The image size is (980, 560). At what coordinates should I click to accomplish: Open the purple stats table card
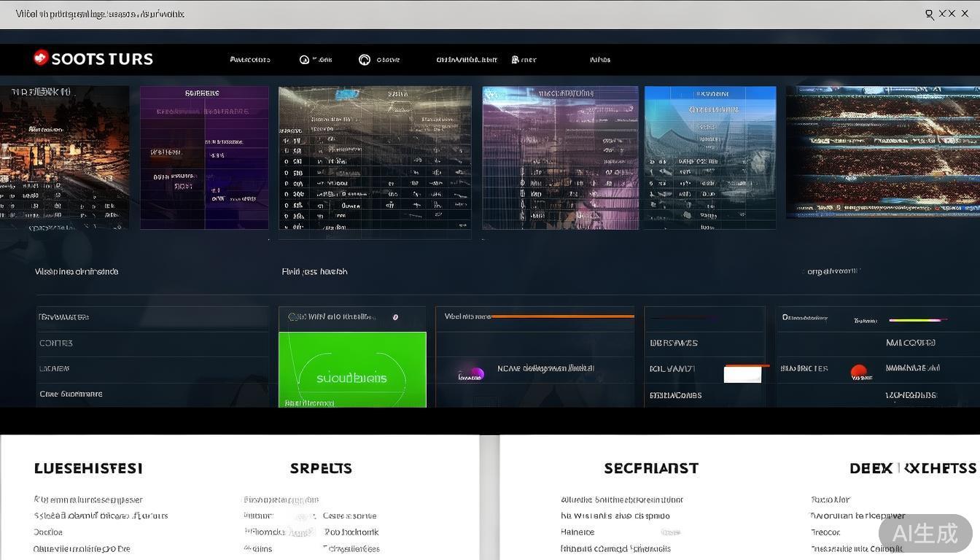[x=204, y=157]
